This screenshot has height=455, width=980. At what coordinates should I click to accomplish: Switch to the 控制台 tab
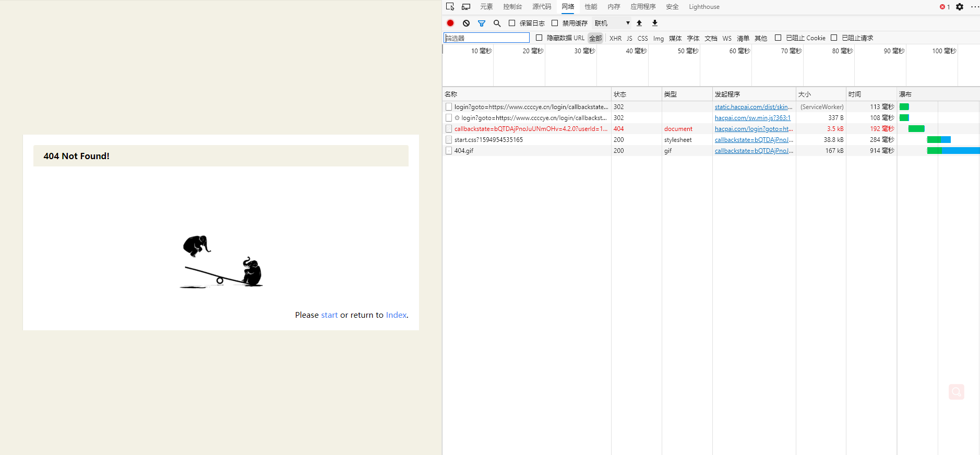[512, 7]
